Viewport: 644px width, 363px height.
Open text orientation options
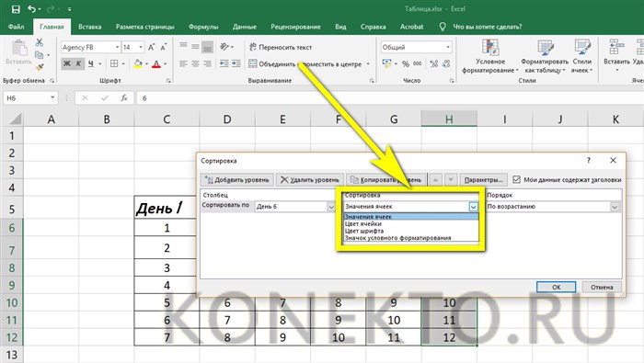point(224,47)
